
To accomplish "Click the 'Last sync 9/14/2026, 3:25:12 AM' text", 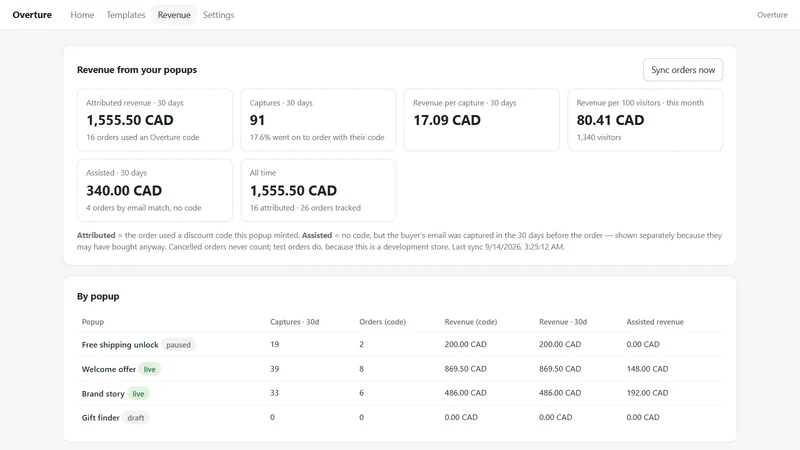I will coord(508,247).
